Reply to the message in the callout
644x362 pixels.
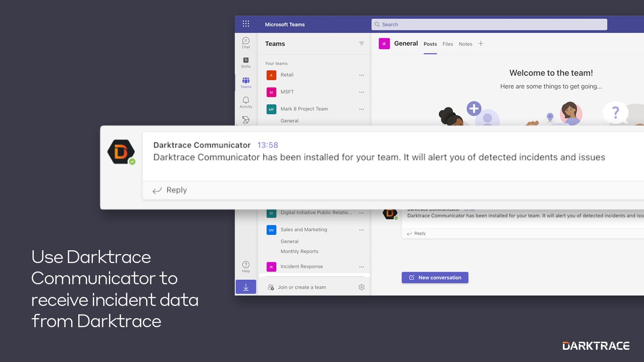(x=170, y=190)
